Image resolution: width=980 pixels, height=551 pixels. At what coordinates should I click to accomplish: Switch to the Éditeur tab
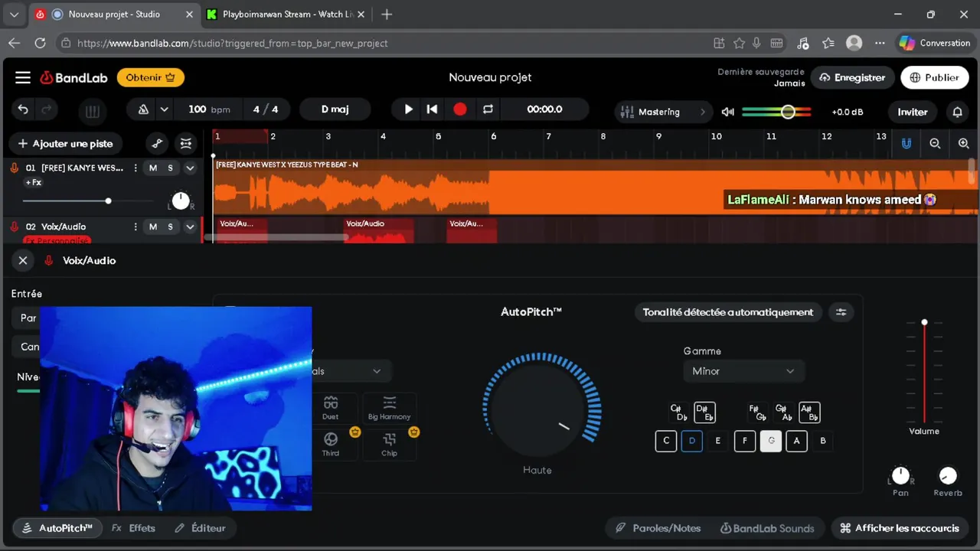click(x=200, y=528)
